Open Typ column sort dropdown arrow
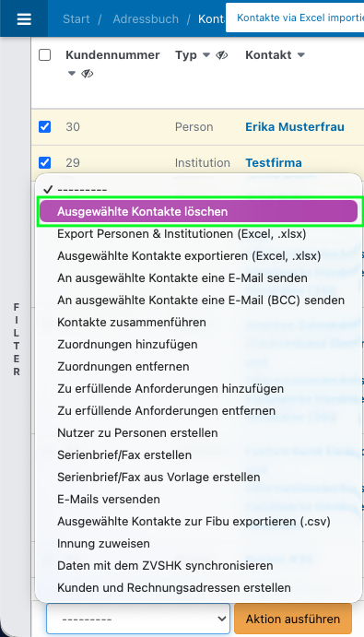The image size is (364, 637). point(206,54)
